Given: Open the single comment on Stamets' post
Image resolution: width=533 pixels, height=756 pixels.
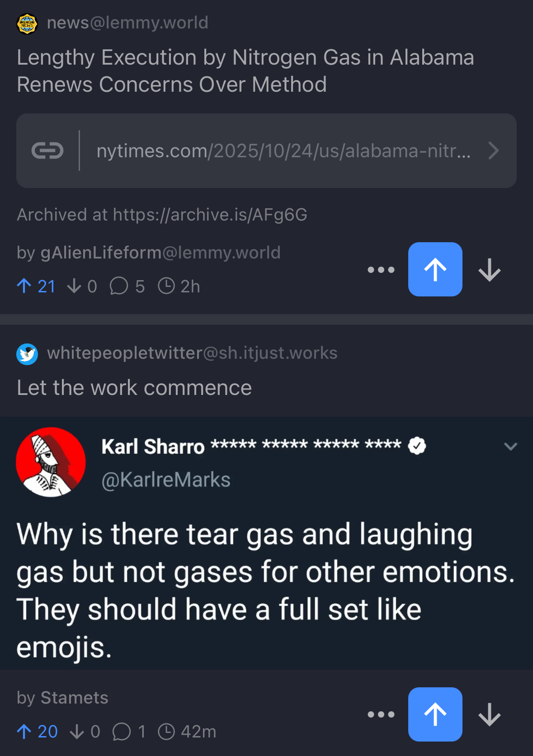Looking at the screenshot, I should tap(129, 731).
